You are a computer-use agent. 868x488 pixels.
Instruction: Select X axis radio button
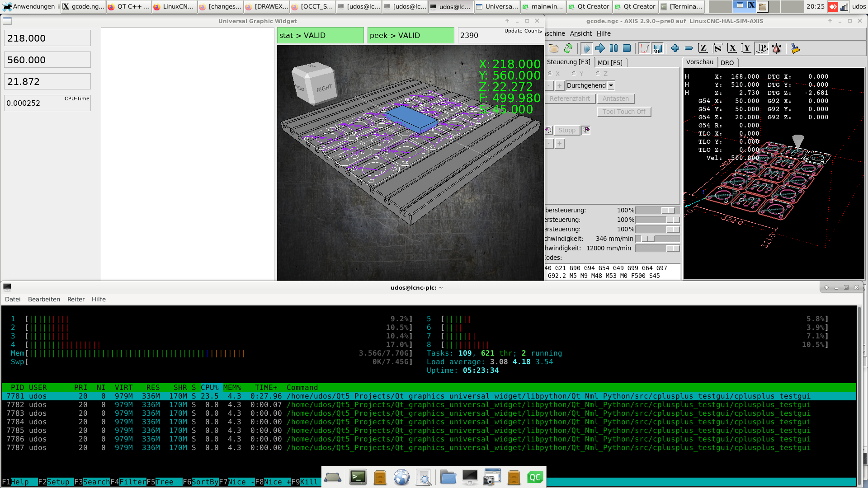click(x=550, y=74)
